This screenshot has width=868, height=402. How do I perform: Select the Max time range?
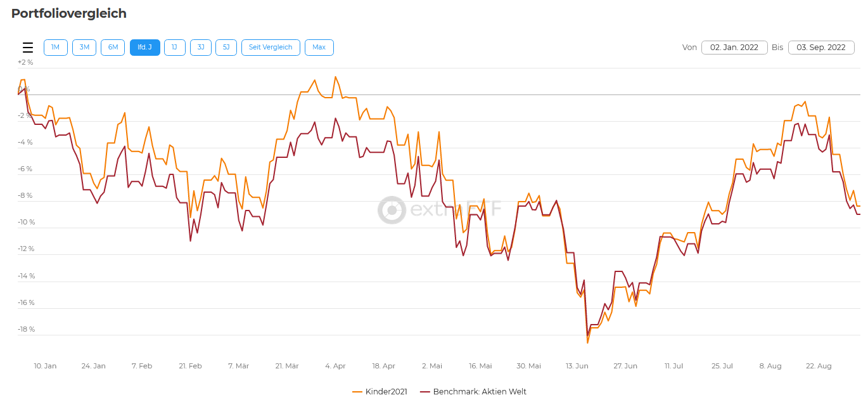point(319,48)
